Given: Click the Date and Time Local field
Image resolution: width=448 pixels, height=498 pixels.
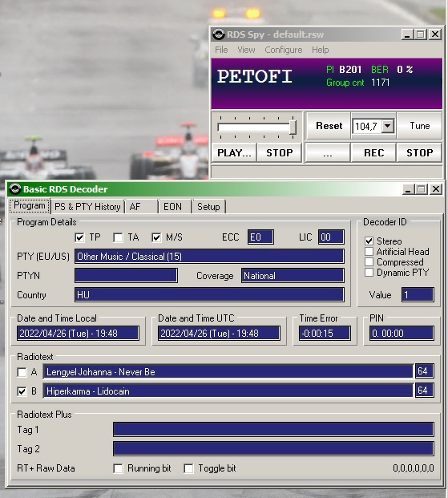Looking at the screenshot, I should click(78, 333).
